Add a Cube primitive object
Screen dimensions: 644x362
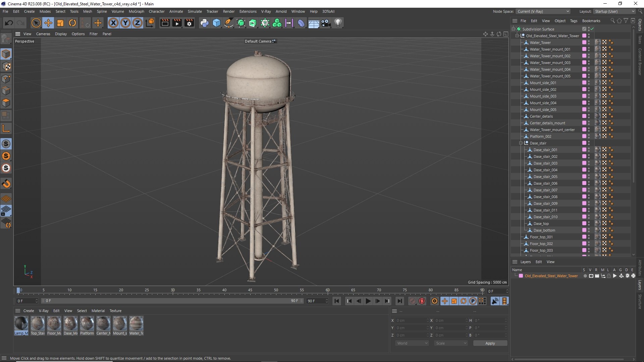click(x=217, y=23)
